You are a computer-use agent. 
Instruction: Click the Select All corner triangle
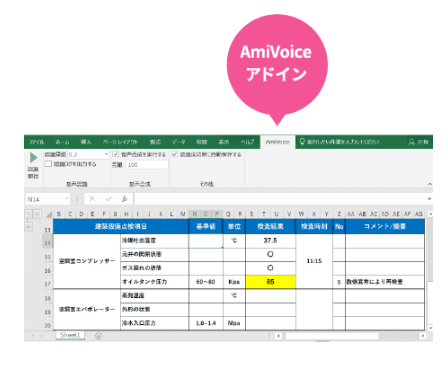click(x=49, y=214)
